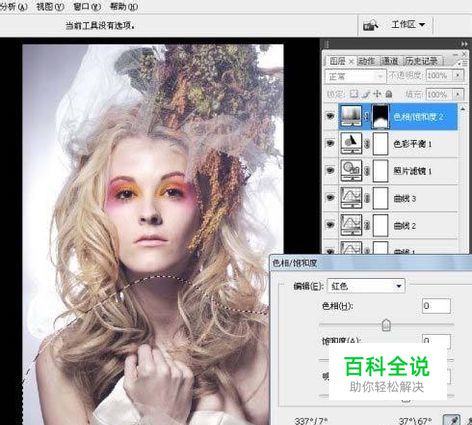The image size is (472, 425).
Task: Launch Bridge from the options bar icon
Action: coord(371,25)
